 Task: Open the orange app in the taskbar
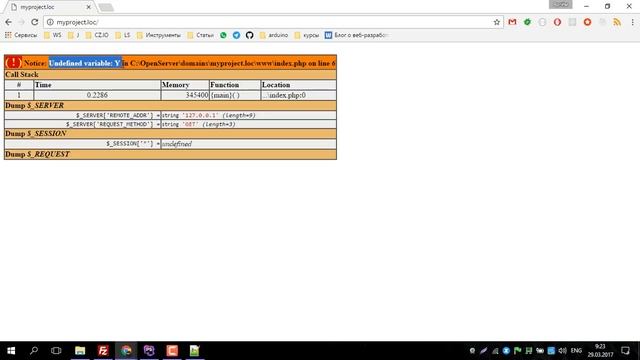point(172,351)
